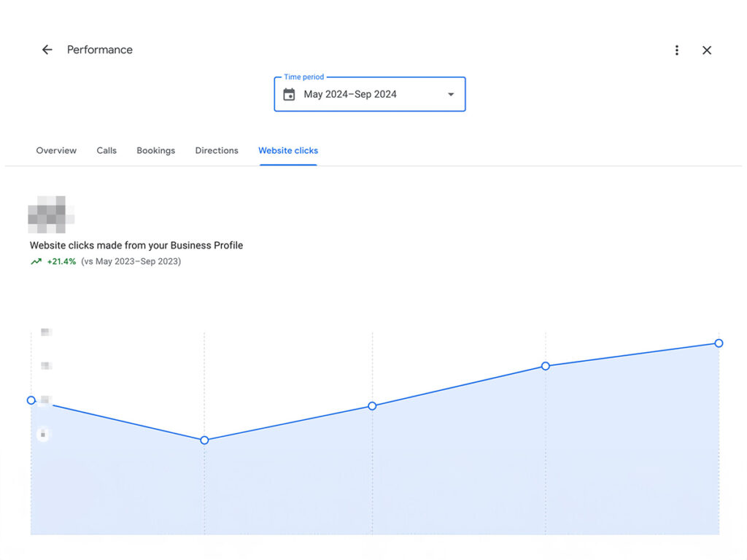Click the vs May 2023–Sep 2023 comparison text
Screen dimensions: 747x560
tap(131, 262)
